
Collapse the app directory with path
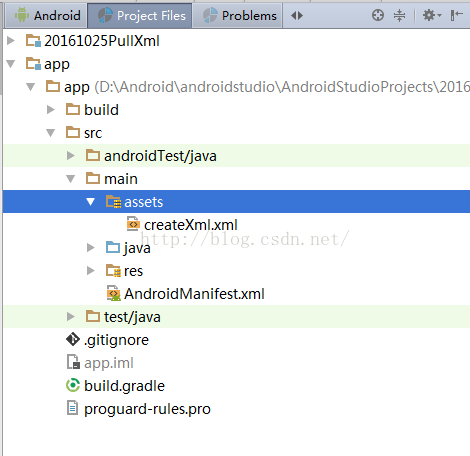[x=31, y=87]
